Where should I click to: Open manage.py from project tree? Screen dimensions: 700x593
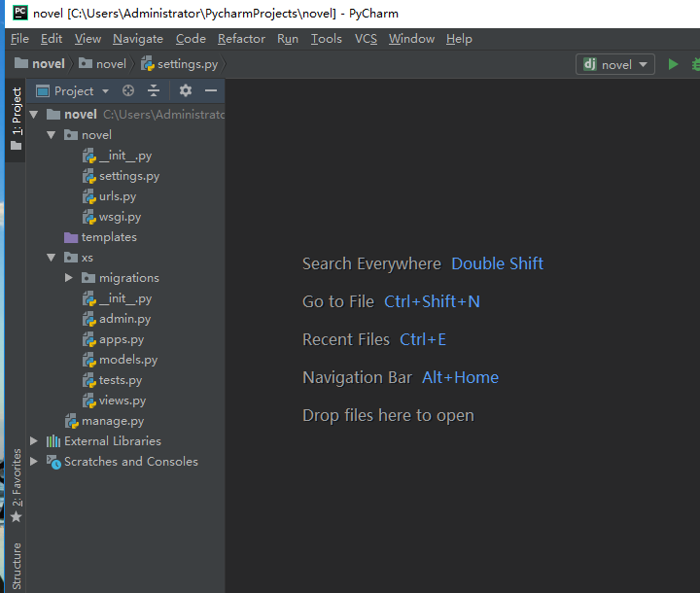pos(112,421)
